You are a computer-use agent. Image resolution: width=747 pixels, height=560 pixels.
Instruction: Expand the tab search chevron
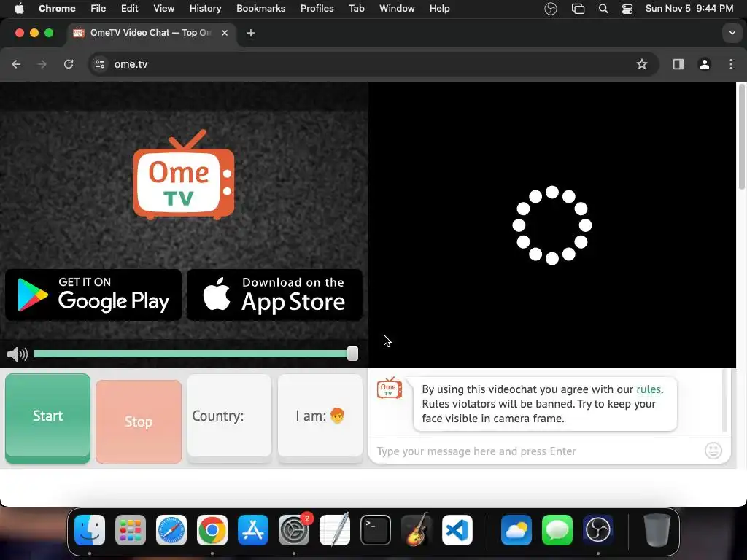click(x=732, y=33)
